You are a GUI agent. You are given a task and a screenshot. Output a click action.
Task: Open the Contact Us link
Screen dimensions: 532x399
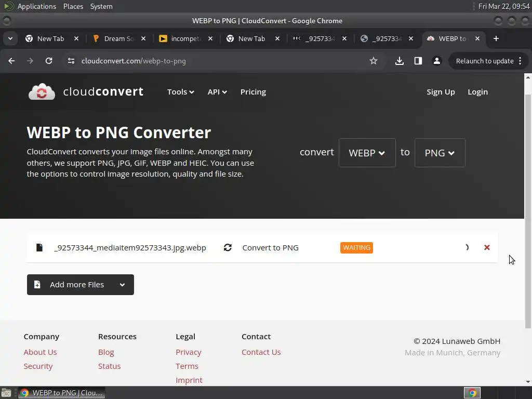(261, 352)
